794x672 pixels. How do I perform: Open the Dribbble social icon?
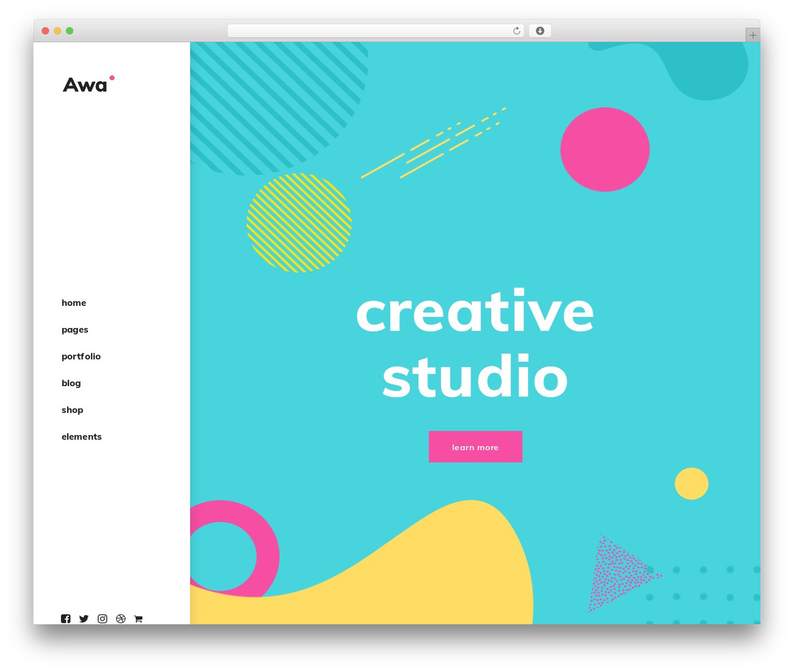pos(121,619)
